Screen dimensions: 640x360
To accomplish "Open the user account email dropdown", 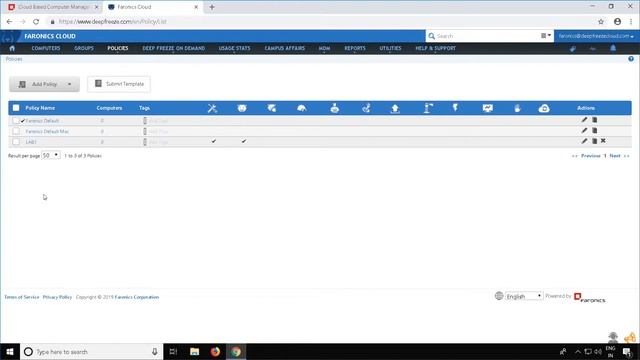I will [x=596, y=36].
